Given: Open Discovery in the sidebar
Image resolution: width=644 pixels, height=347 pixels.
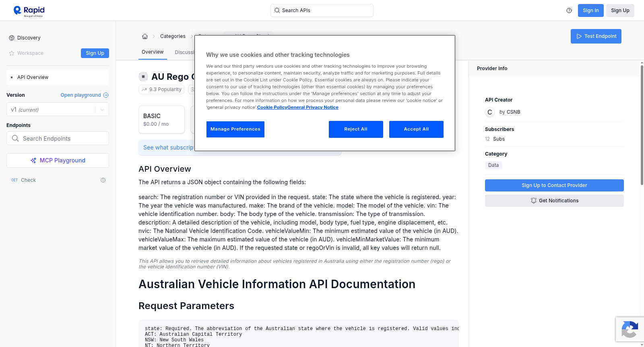Looking at the screenshot, I should (x=29, y=38).
